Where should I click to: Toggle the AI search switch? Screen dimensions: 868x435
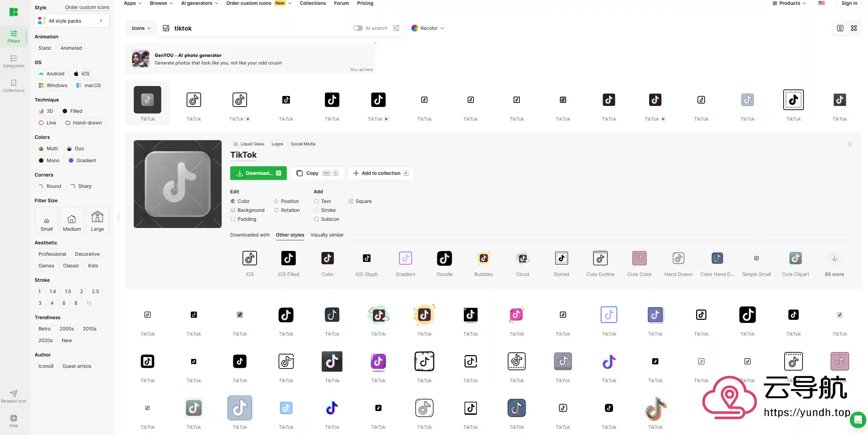point(358,28)
